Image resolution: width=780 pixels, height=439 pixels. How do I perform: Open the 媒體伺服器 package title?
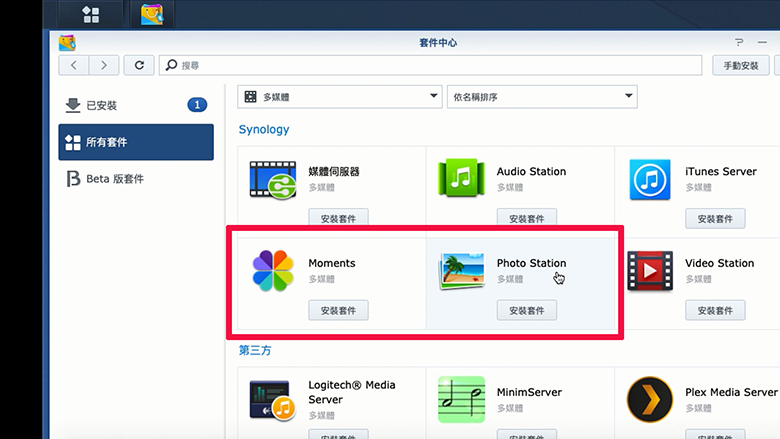tap(334, 172)
